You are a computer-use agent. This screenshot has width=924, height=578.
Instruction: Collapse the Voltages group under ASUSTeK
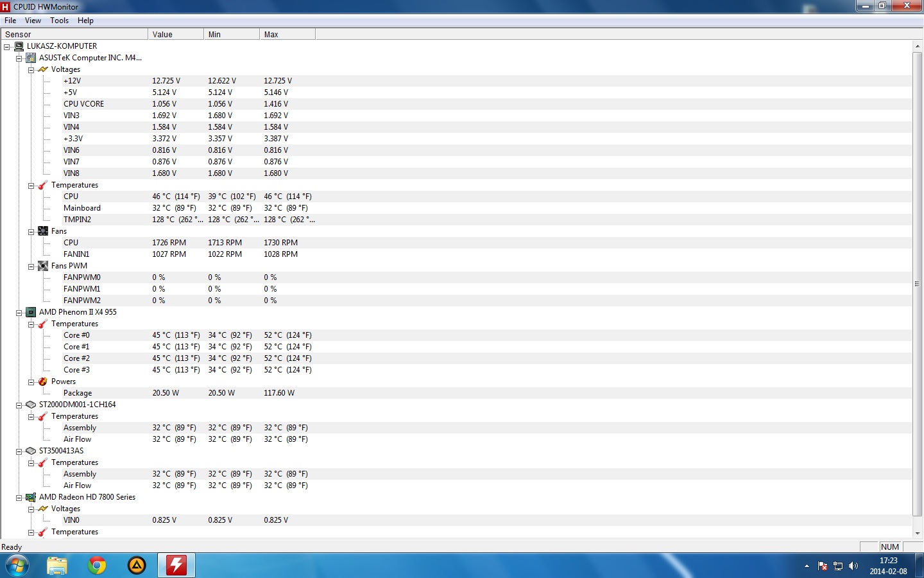pyautogui.click(x=31, y=70)
